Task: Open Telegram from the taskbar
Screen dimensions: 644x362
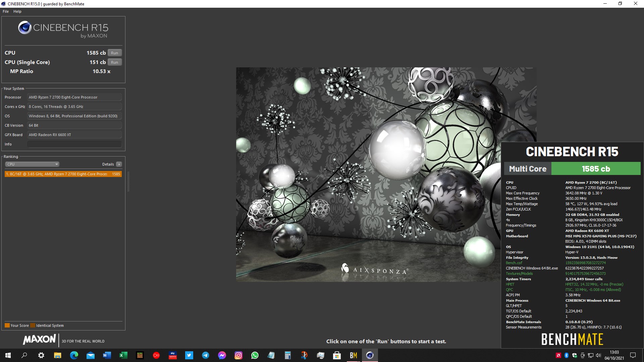Action: [x=205, y=355]
